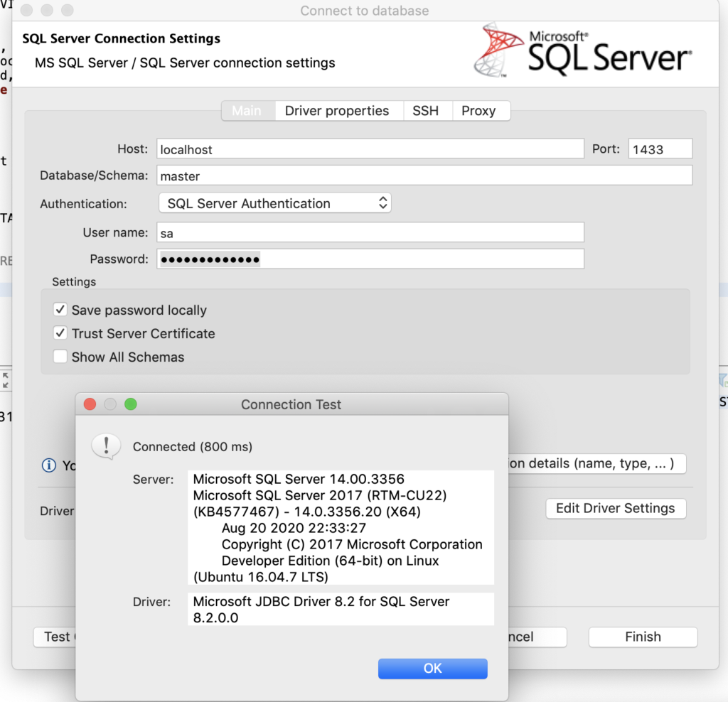The height and width of the screenshot is (702, 728).
Task: Click the 'Developer Edition (64-bit) on Linux' line
Action: pos(330,561)
